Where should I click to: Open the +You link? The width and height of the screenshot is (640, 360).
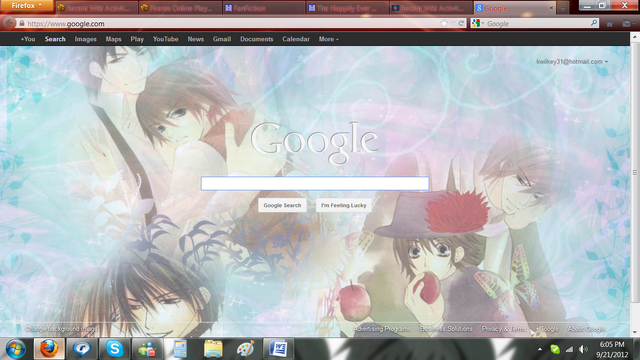coord(28,39)
